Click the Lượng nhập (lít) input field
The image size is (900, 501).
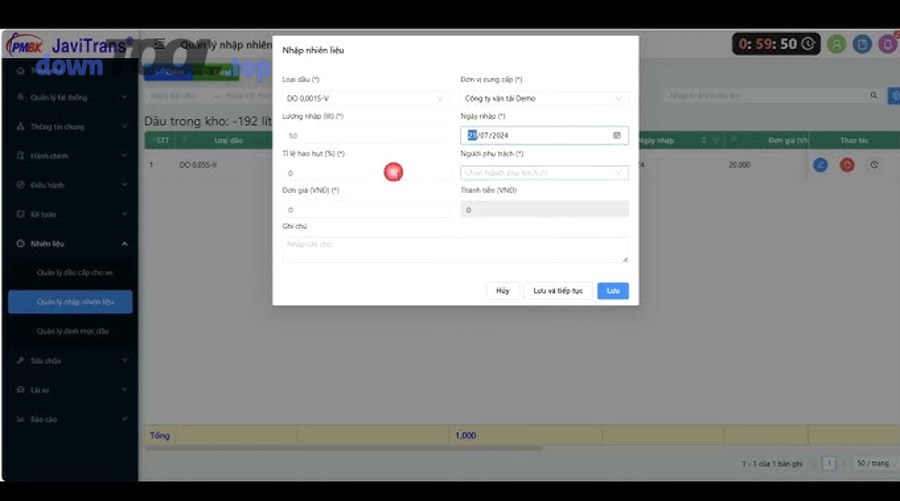(x=366, y=135)
